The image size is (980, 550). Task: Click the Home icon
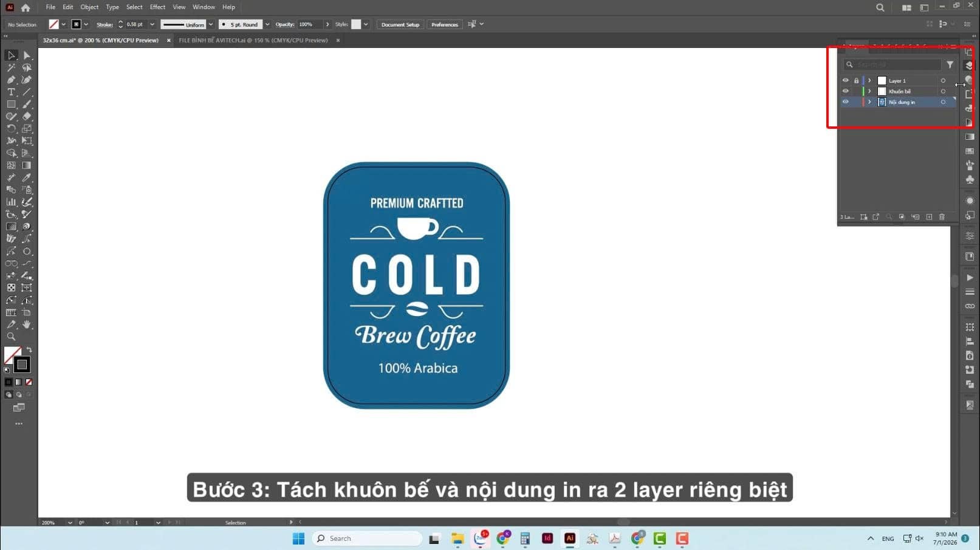tap(26, 8)
